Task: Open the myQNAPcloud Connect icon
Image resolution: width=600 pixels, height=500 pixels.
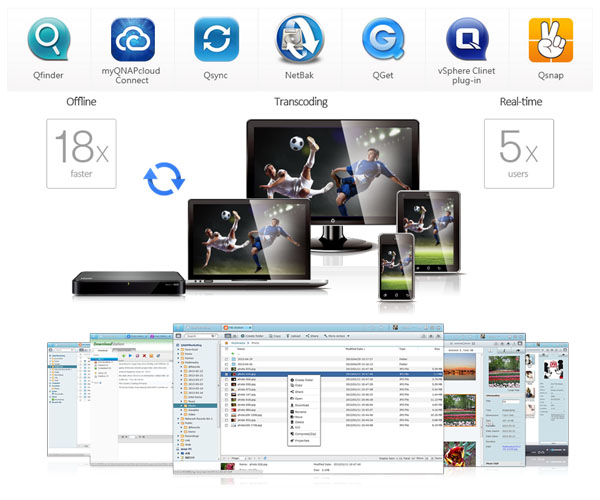Action: pos(132,39)
